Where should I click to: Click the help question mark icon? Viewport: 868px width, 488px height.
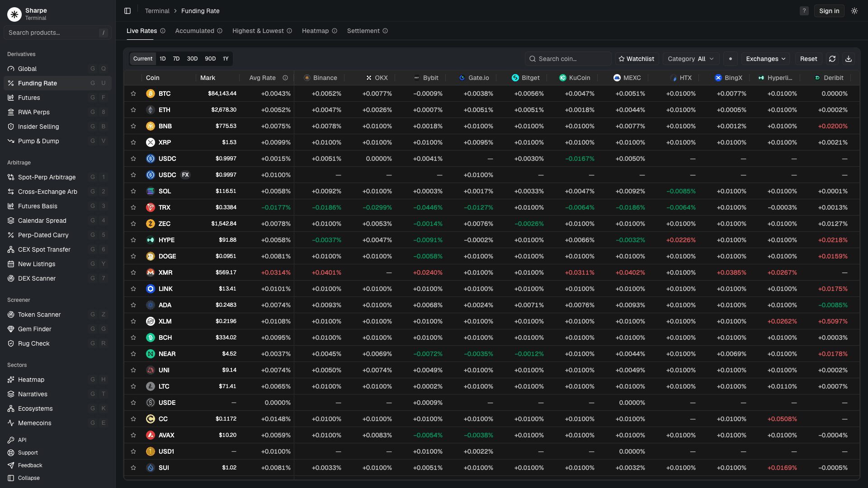click(804, 11)
